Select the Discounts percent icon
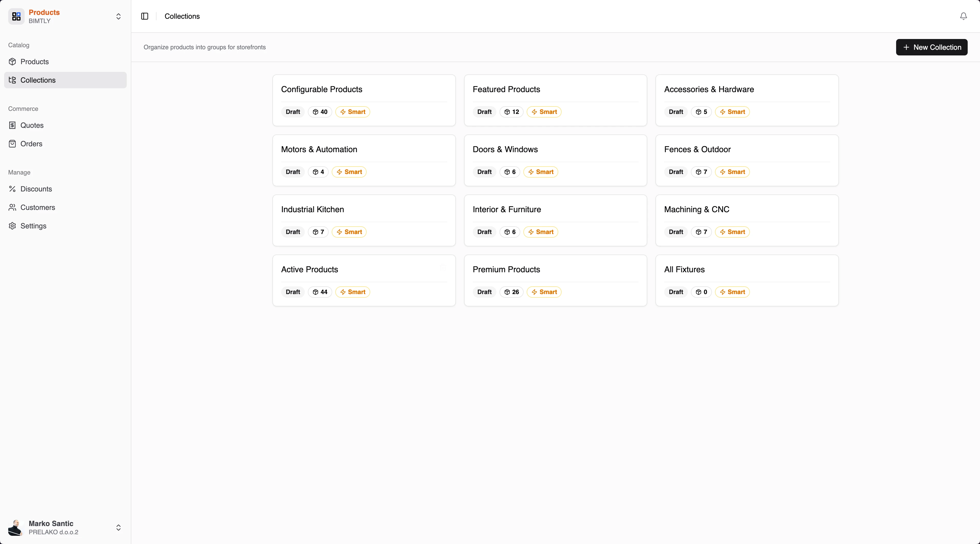The image size is (980, 544). [13, 189]
